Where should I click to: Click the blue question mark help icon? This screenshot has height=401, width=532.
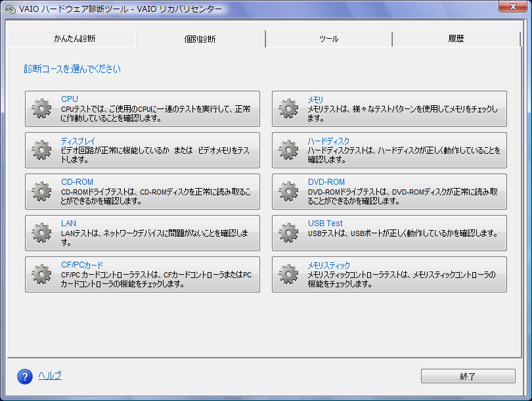(x=25, y=377)
